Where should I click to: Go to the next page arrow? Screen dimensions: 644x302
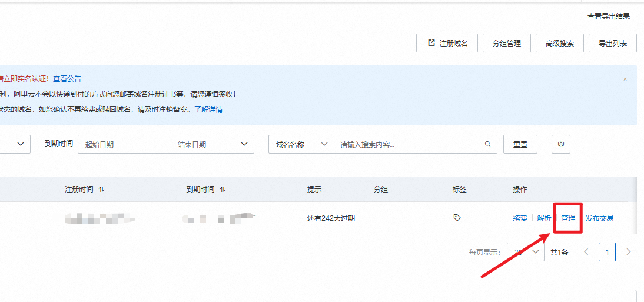pos(628,252)
